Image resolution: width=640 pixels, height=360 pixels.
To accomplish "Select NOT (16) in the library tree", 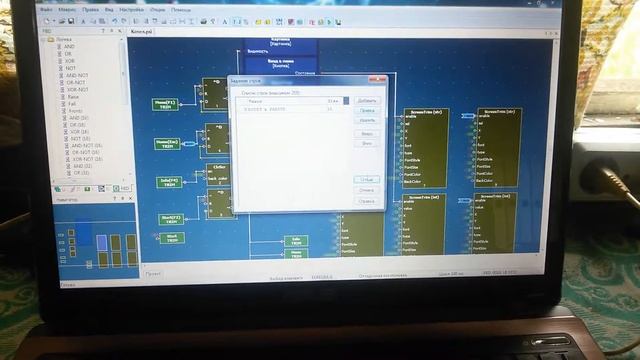I will click(80, 138).
